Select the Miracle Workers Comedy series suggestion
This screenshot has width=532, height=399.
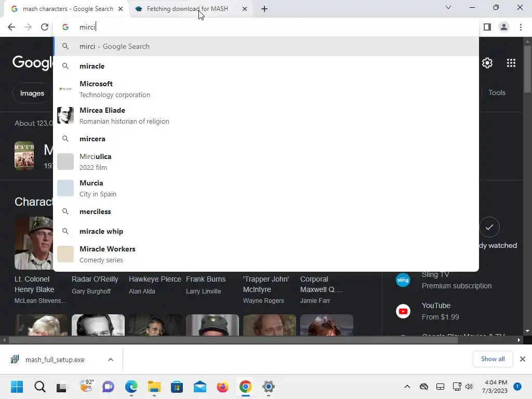click(x=266, y=254)
